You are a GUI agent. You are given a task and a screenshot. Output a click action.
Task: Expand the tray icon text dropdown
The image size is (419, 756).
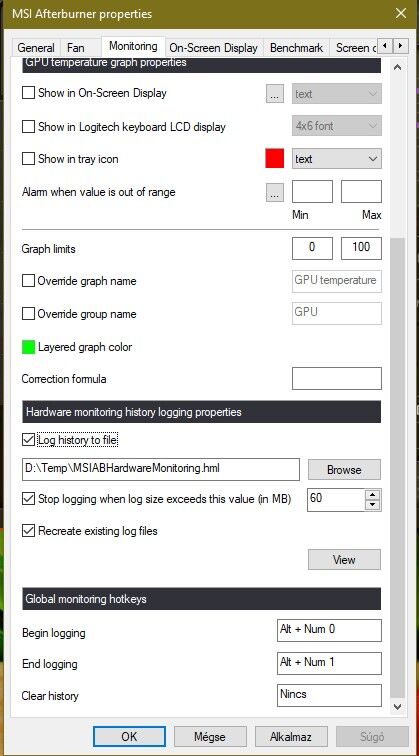coord(337,159)
